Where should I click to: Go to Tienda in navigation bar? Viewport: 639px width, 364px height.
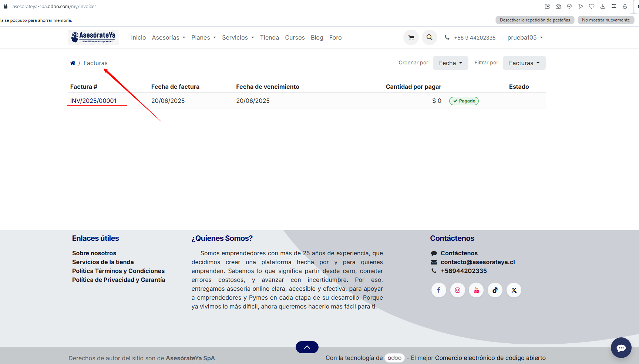(269, 37)
